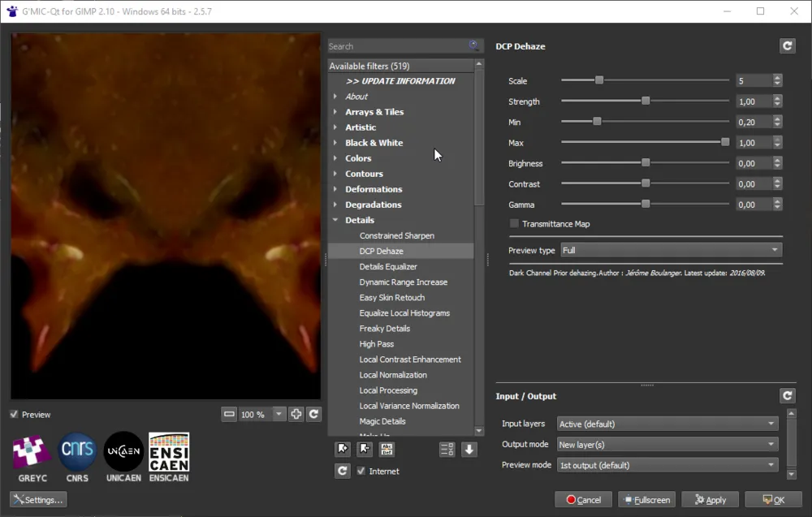
Task: Uncheck the Preview checkbox
Action: coord(14,415)
